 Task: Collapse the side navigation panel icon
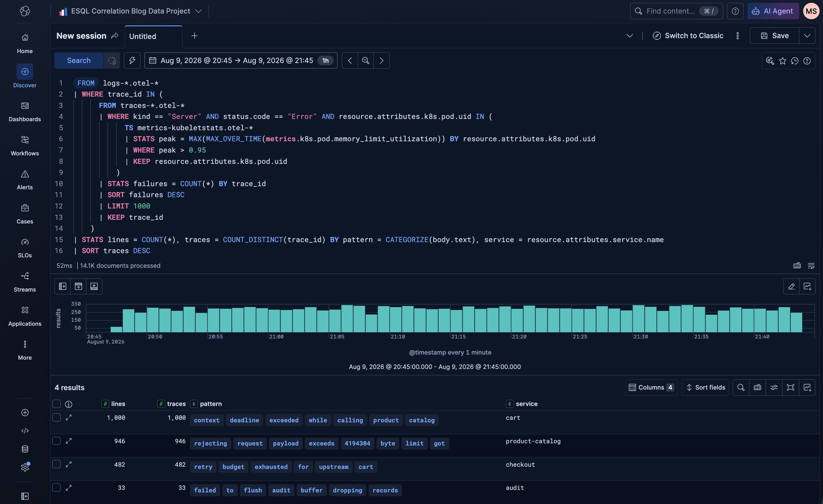coord(25,496)
